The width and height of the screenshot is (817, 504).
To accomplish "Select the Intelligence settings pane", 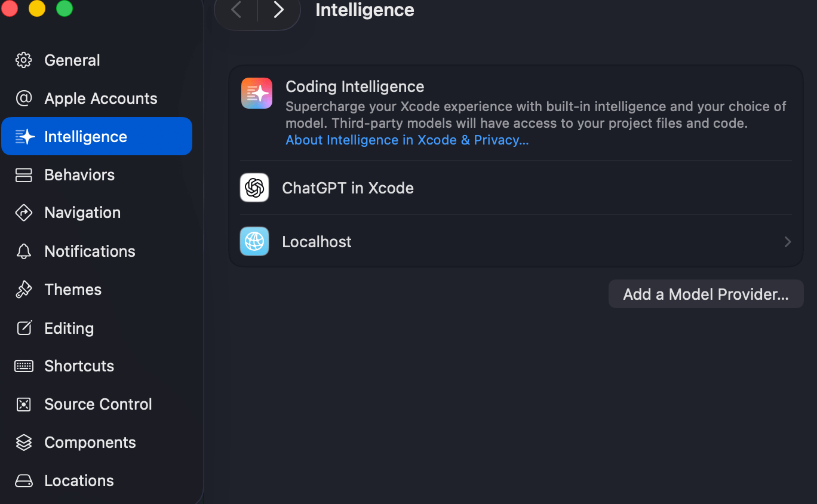I will [x=97, y=137].
